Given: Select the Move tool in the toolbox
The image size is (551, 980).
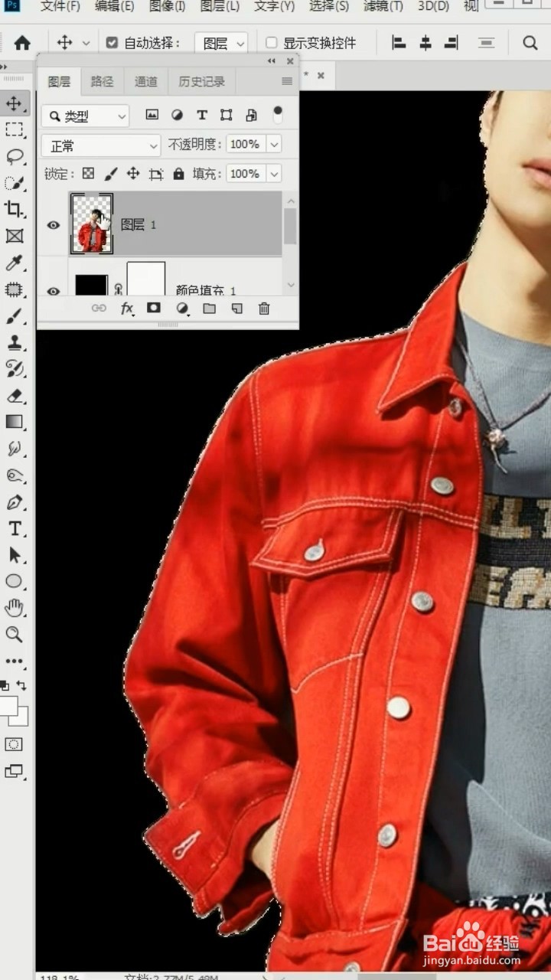Looking at the screenshot, I should click(x=15, y=103).
